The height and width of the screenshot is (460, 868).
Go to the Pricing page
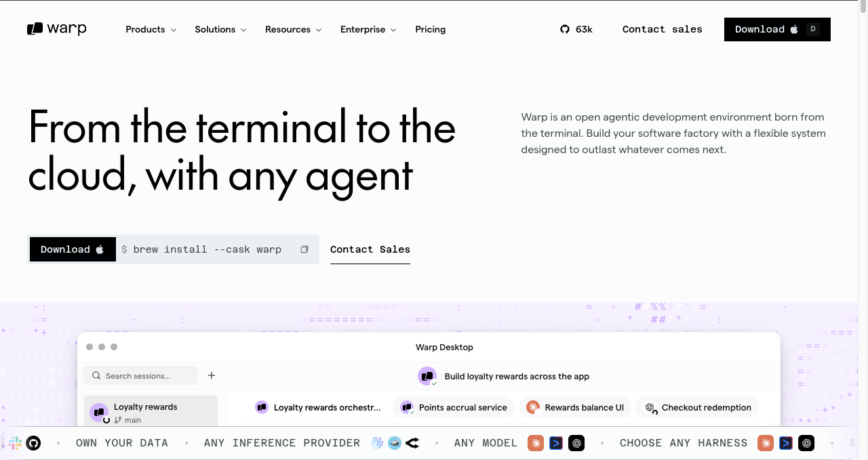[431, 29]
